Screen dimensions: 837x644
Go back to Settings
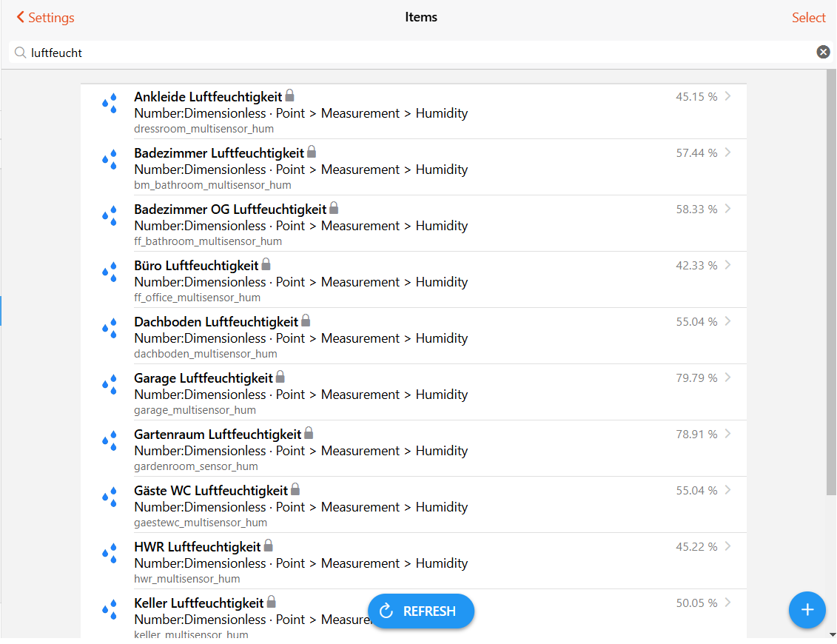point(45,17)
